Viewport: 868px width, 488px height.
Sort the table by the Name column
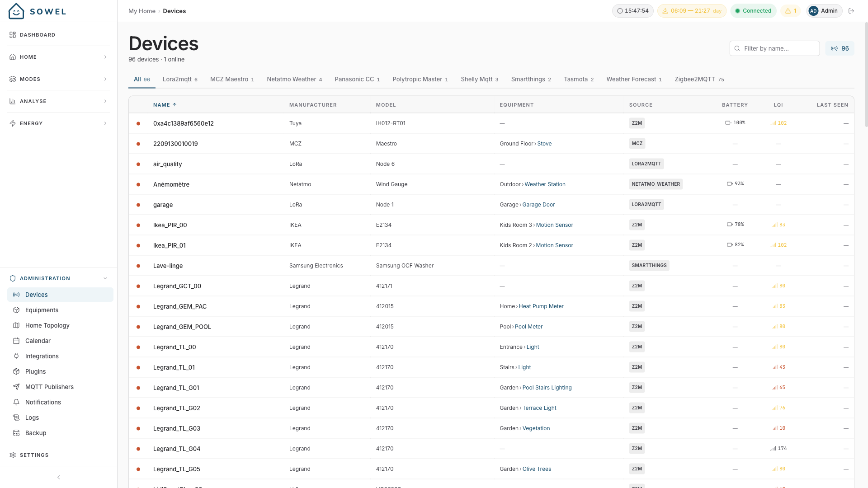click(165, 105)
